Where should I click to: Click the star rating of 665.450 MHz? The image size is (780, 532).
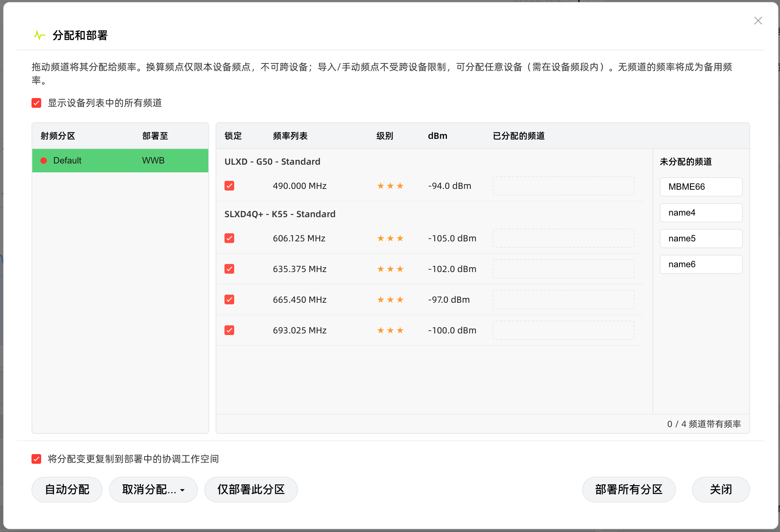pyautogui.click(x=390, y=300)
